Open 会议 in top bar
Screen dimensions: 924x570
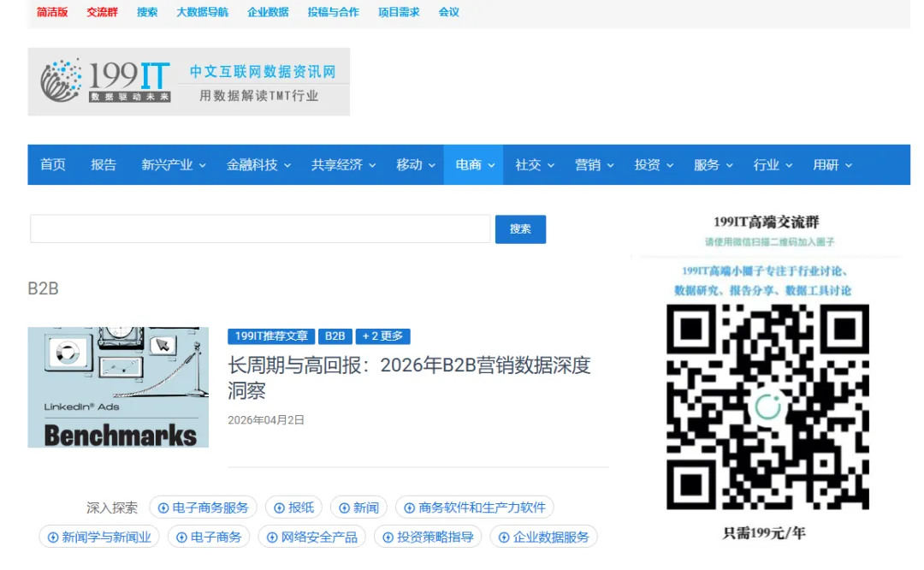pos(449,12)
